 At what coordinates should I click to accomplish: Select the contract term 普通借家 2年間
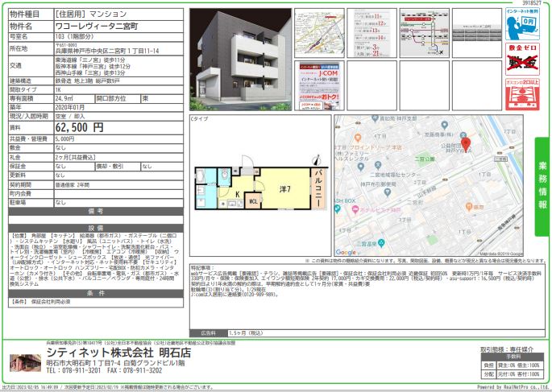click(73, 185)
